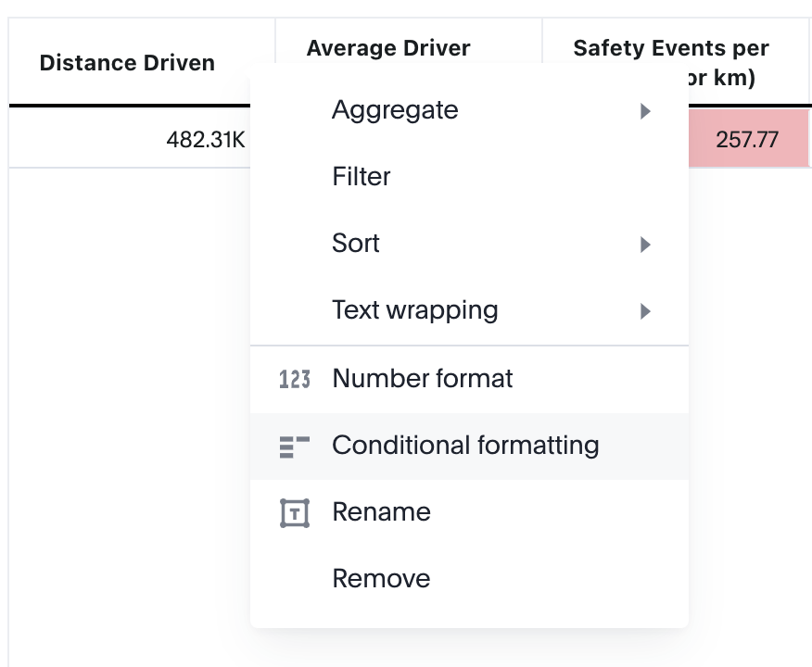Click the Average Driver column header

coord(388,47)
